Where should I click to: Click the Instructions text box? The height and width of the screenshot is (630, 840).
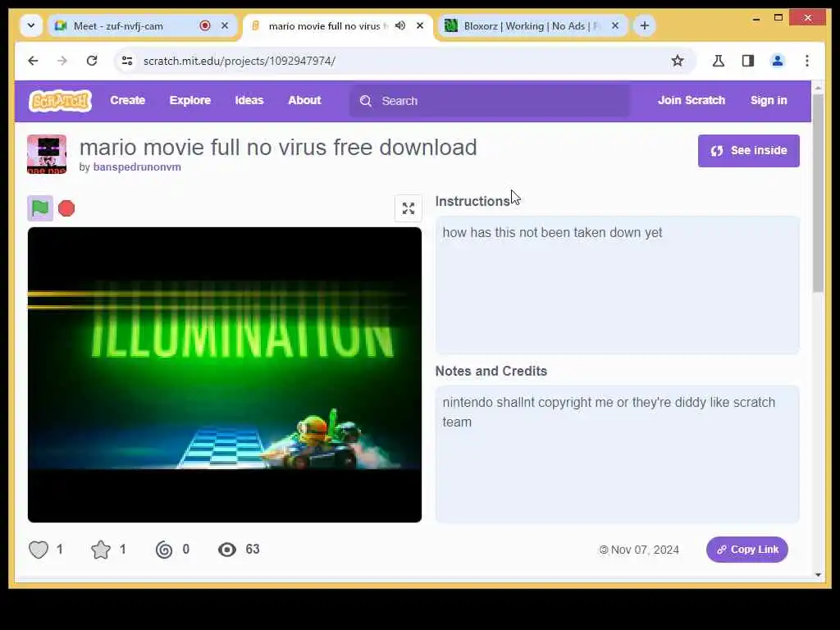[x=617, y=285]
